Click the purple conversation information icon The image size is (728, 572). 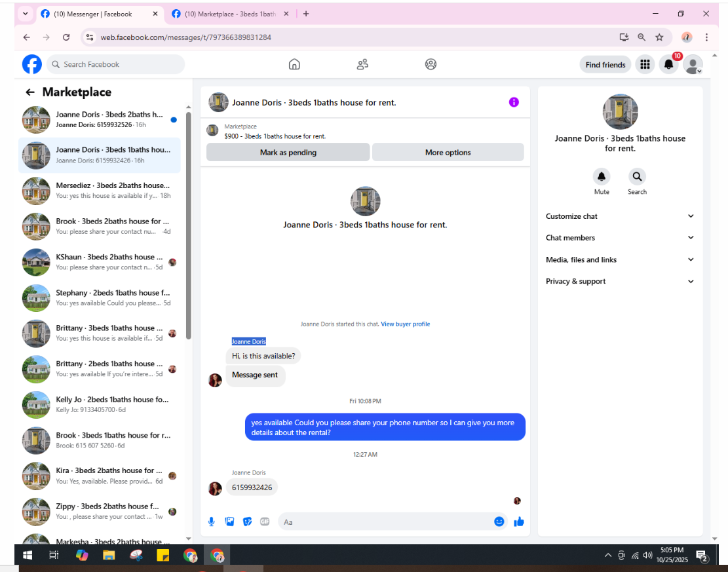coord(514,102)
